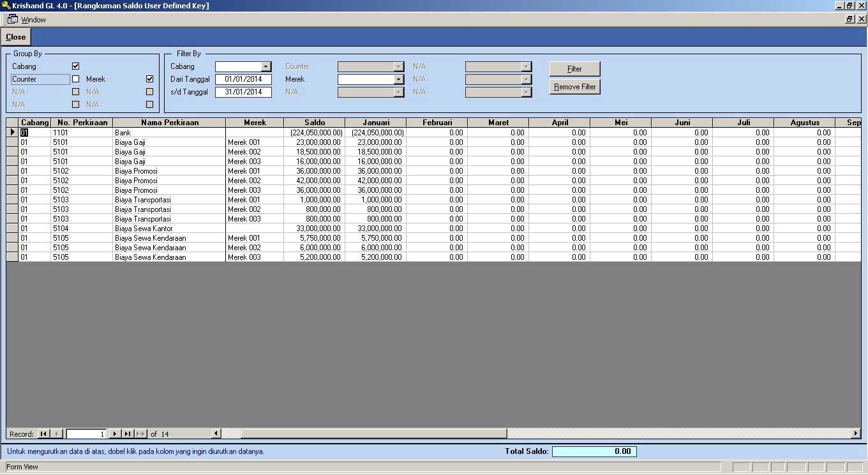Enable the Counter group-by checkbox

(76, 79)
